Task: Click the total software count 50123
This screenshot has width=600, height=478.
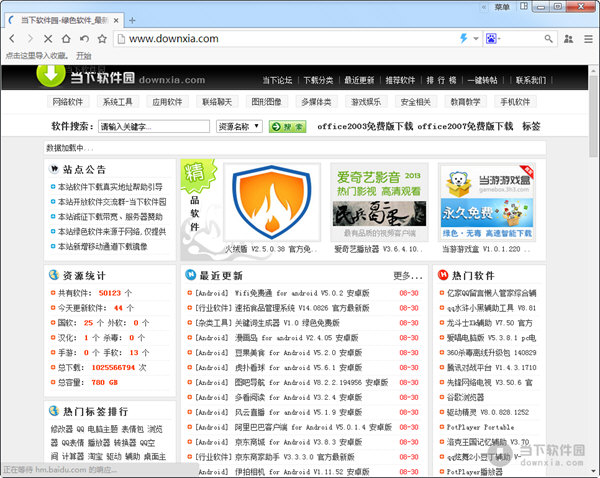Action: (109, 293)
